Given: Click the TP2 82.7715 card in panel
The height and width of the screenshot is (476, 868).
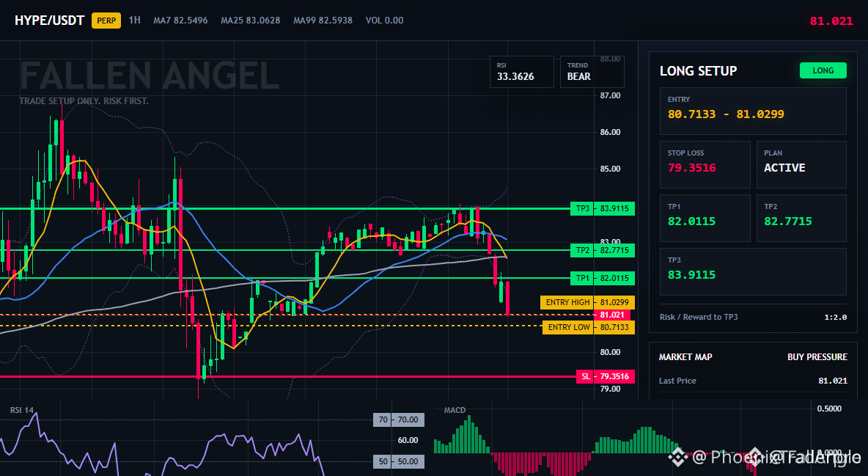Looking at the screenshot, I should [x=801, y=218].
